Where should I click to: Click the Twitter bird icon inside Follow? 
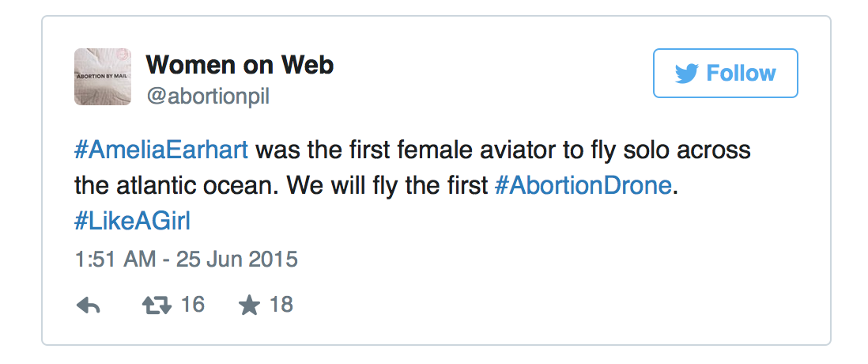[687, 74]
